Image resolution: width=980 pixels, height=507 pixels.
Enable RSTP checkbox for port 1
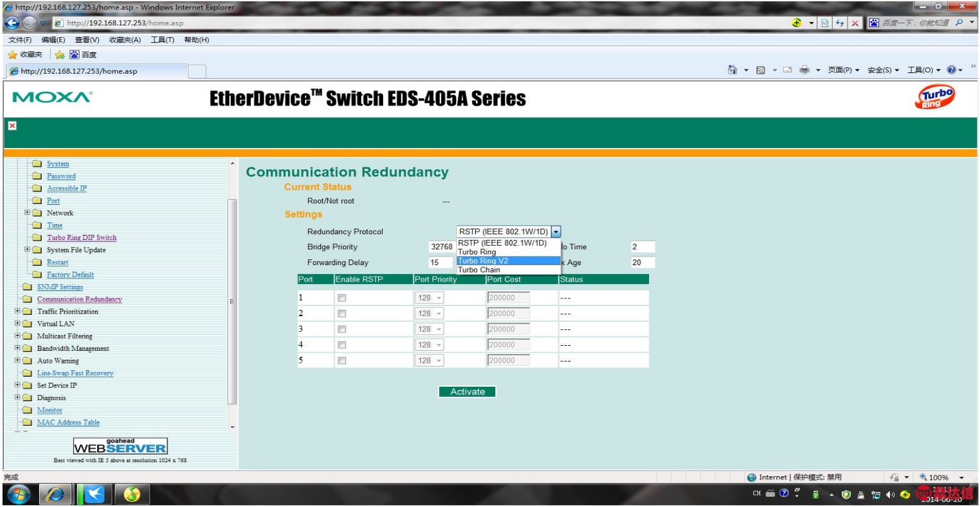click(x=342, y=298)
